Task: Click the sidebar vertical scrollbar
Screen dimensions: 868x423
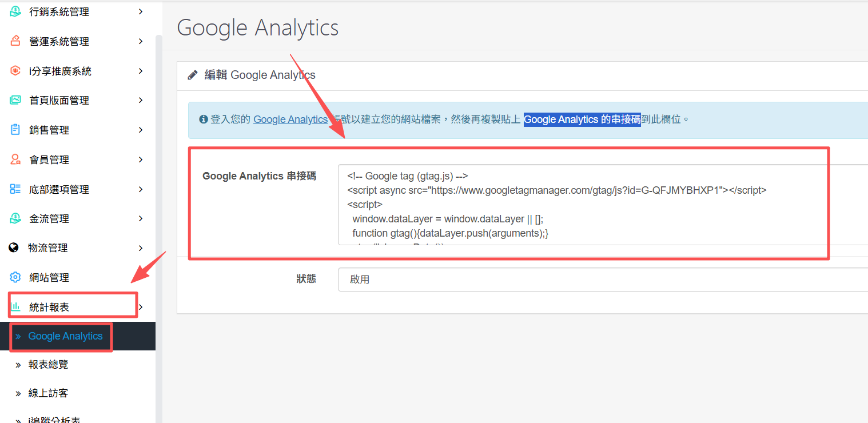Action: pos(158,229)
